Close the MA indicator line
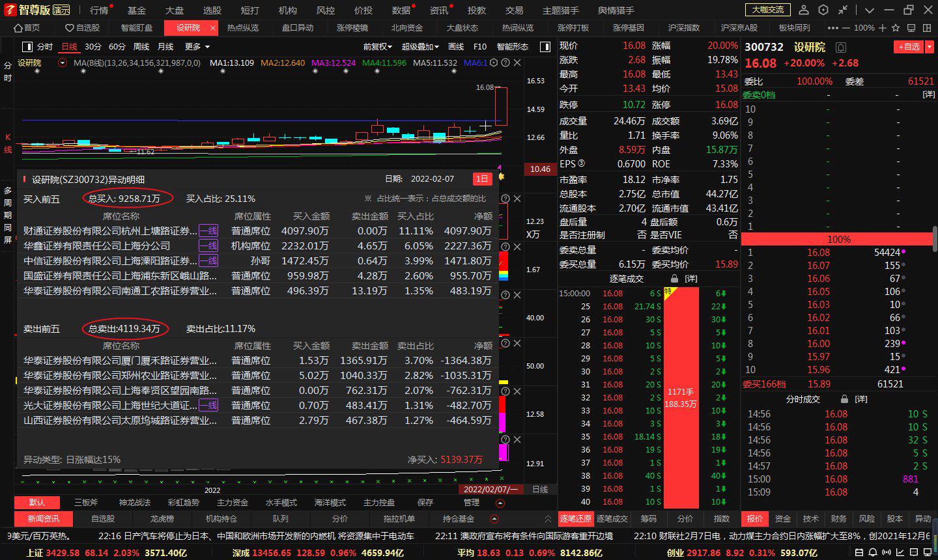The width and height of the screenshot is (938, 560). click(x=517, y=63)
